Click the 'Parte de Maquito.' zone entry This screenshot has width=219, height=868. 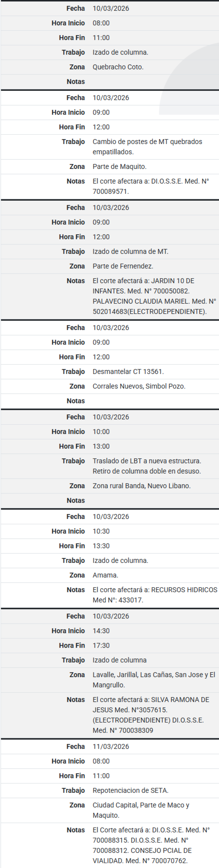(119, 166)
